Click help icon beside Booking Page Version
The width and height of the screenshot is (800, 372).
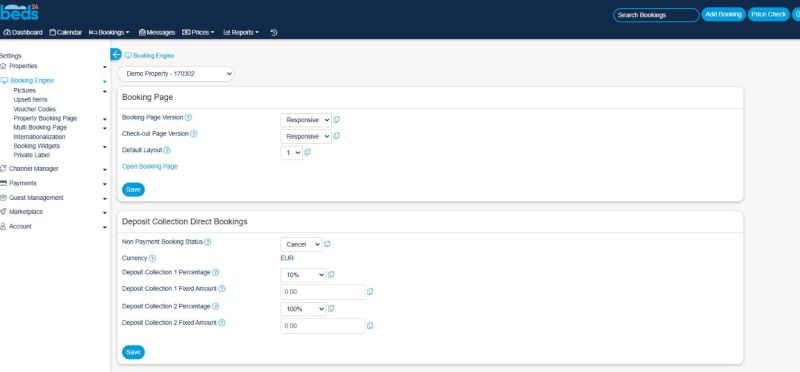188,117
